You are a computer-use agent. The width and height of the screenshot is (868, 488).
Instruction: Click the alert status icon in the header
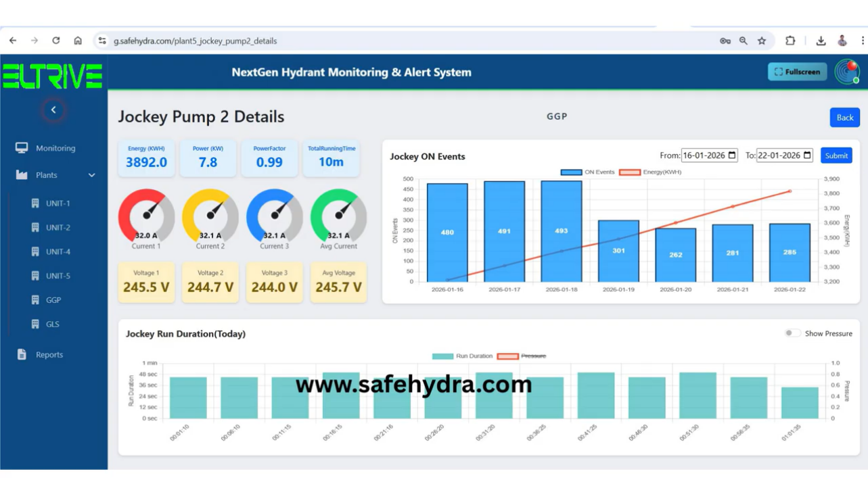tap(848, 72)
